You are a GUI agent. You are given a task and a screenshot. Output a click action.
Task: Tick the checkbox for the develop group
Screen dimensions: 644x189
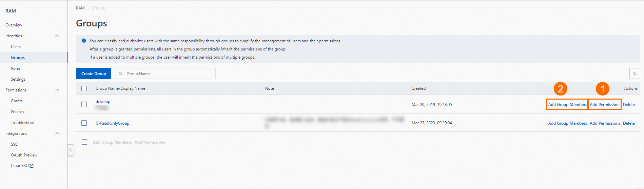(x=84, y=104)
